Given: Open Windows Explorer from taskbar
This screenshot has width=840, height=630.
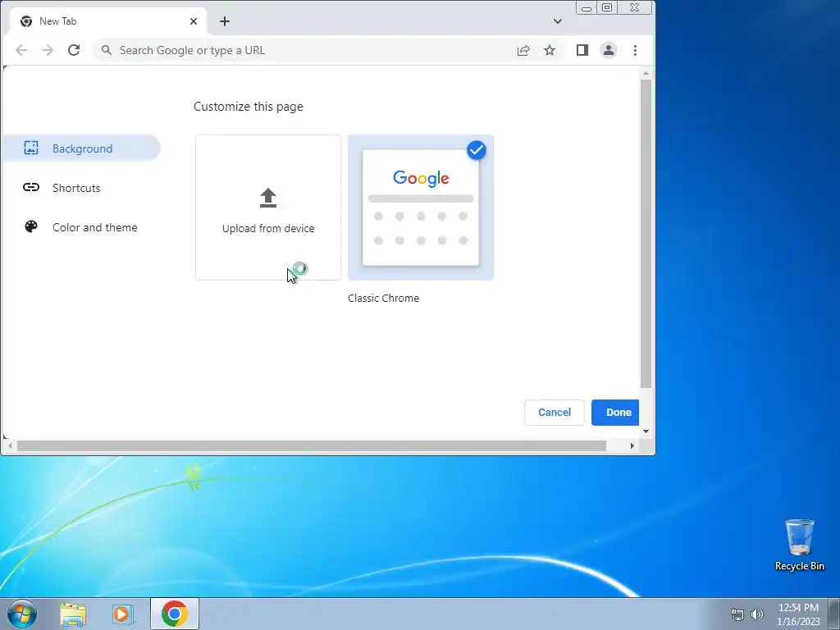Looking at the screenshot, I should click(x=73, y=614).
